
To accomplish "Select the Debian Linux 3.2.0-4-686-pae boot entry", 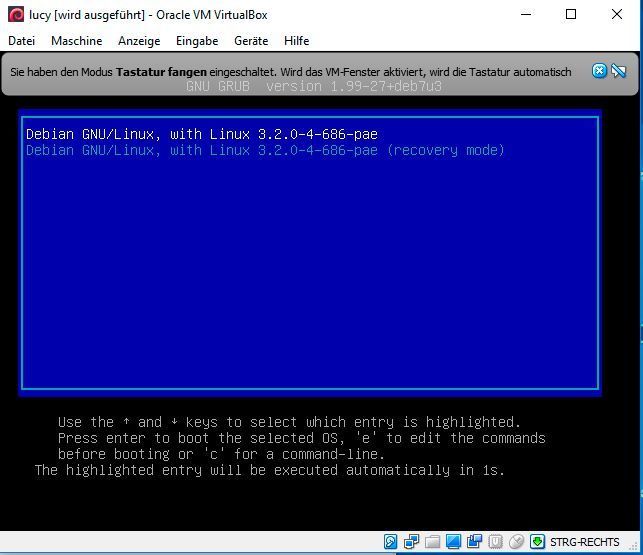I will [201, 134].
